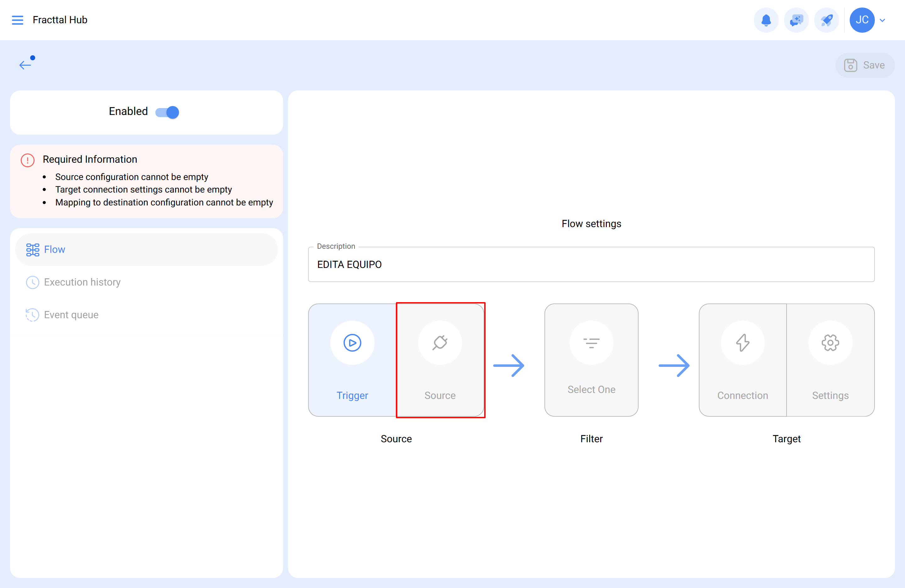Open the AI chat assistant icon

(x=796, y=20)
